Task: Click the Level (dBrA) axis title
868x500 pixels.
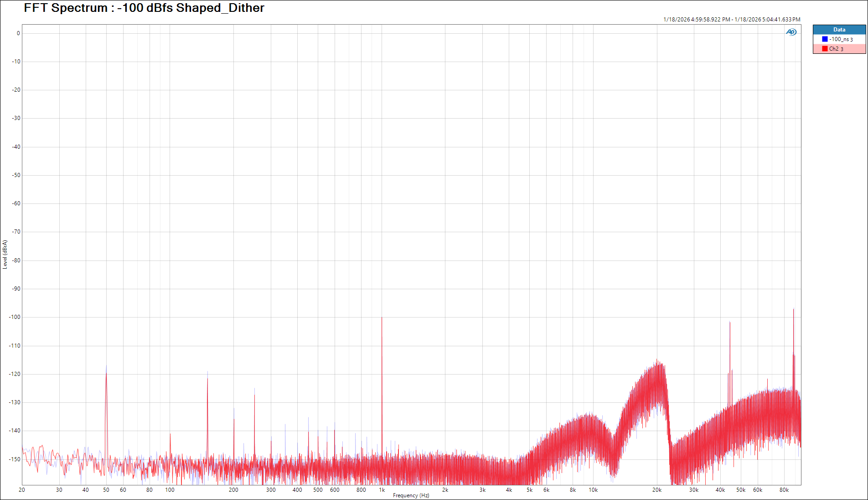Action: tap(5, 255)
